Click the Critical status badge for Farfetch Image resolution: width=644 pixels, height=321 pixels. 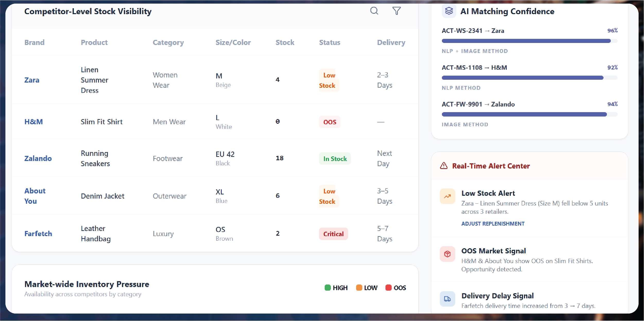pyautogui.click(x=333, y=234)
